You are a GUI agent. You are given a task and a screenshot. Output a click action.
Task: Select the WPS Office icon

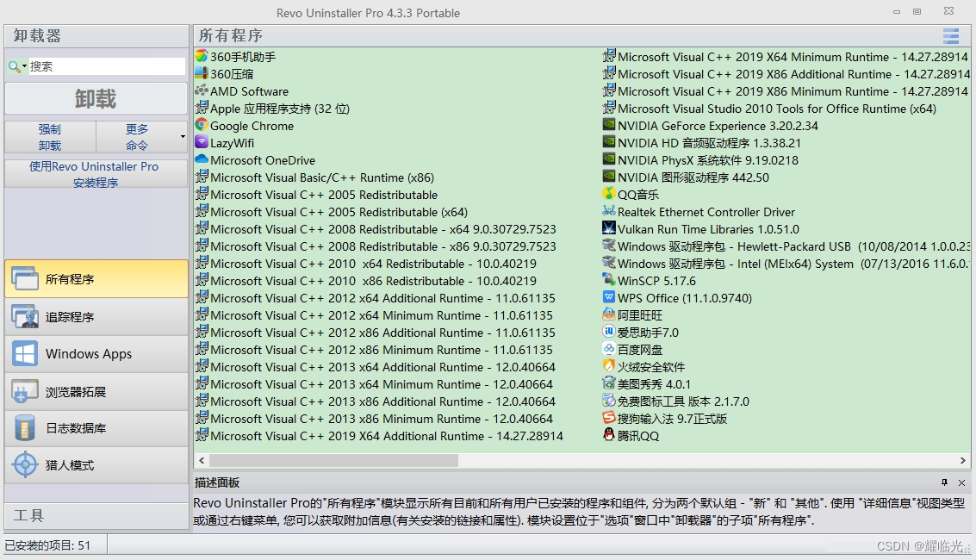(x=609, y=297)
